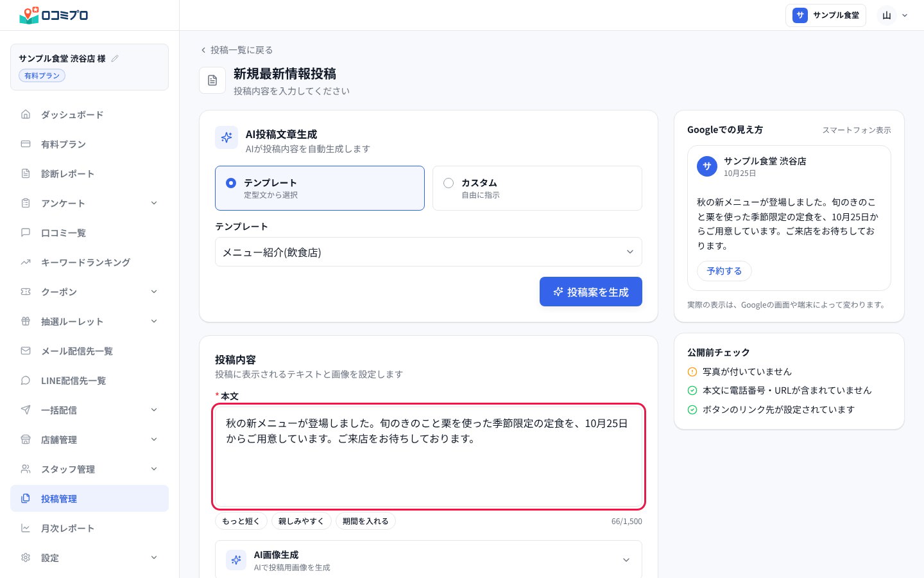This screenshot has width=924, height=578.
Task: Click the スタッフ管理 people icon
Action: [26, 469]
